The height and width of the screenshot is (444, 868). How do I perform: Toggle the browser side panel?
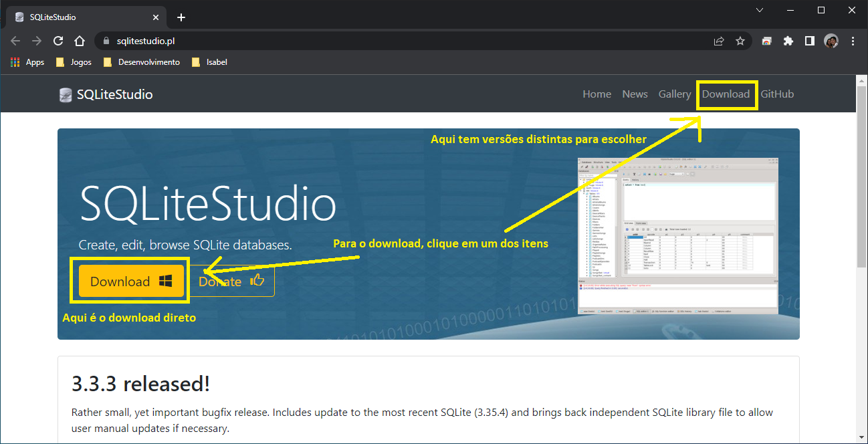point(810,41)
